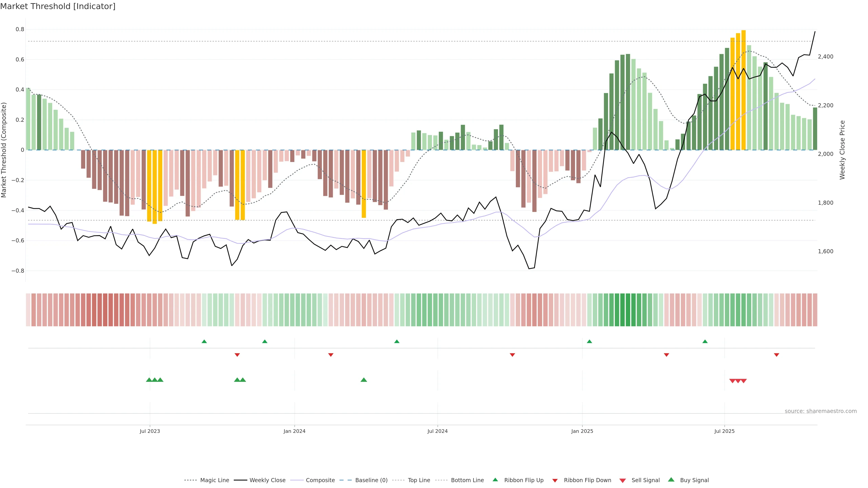
Task: Click the Sell Signal legend marker
Action: tap(622, 481)
